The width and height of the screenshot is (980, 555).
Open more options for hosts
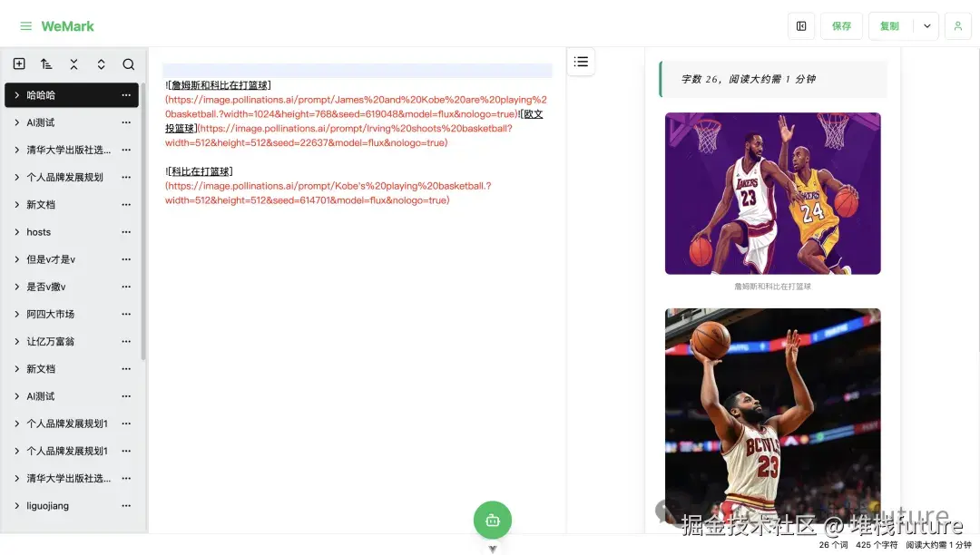(126, 231)
